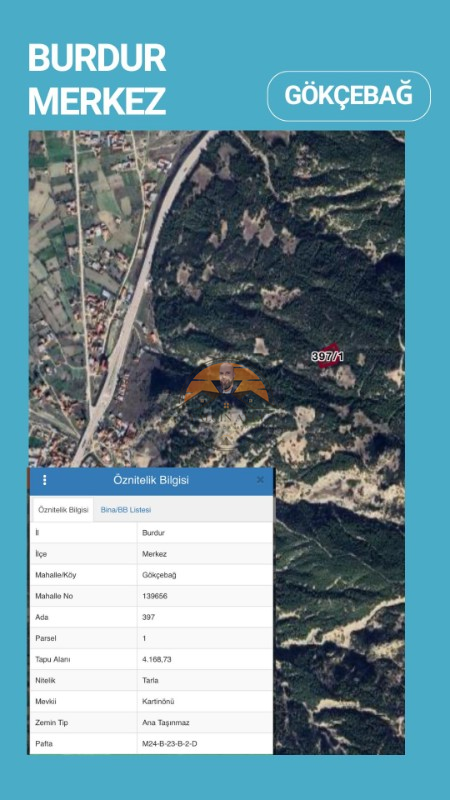Click the BURDUR MERKEZ heading
This screenshot has height=800, width=450.
tap(97, 79)
